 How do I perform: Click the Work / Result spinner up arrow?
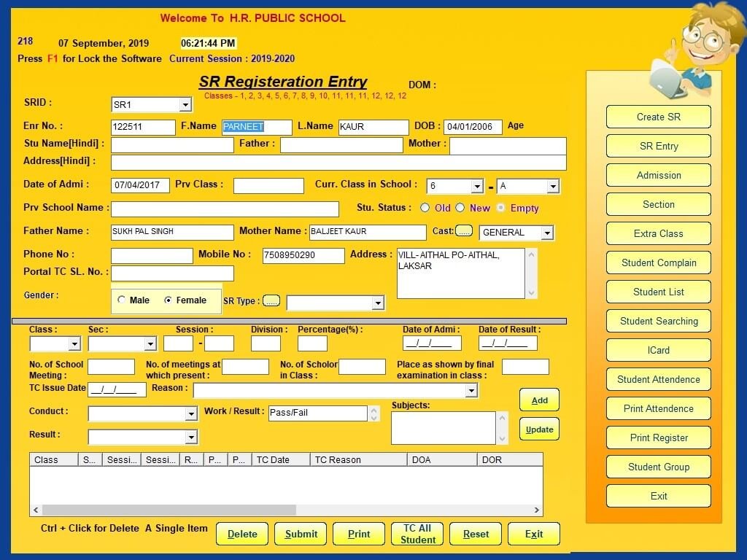pyautogui.click(x=374, y=410)
